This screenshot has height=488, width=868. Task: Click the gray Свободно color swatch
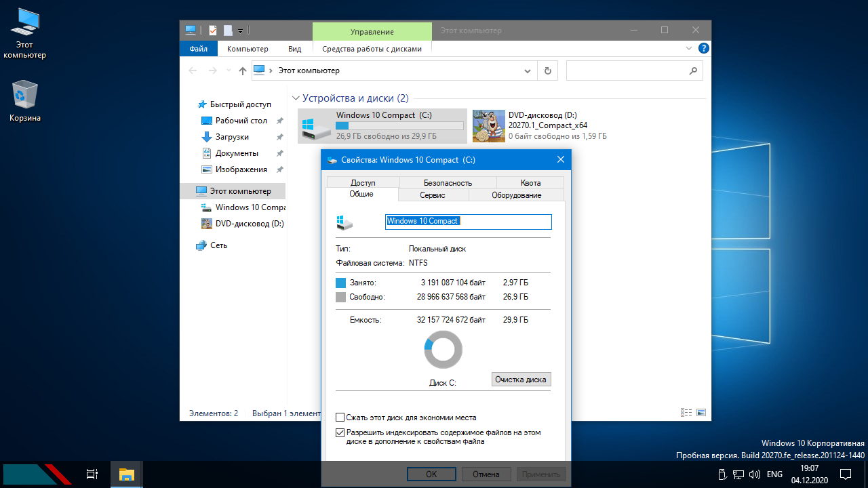pyautogui.click(x=340, y=297)
